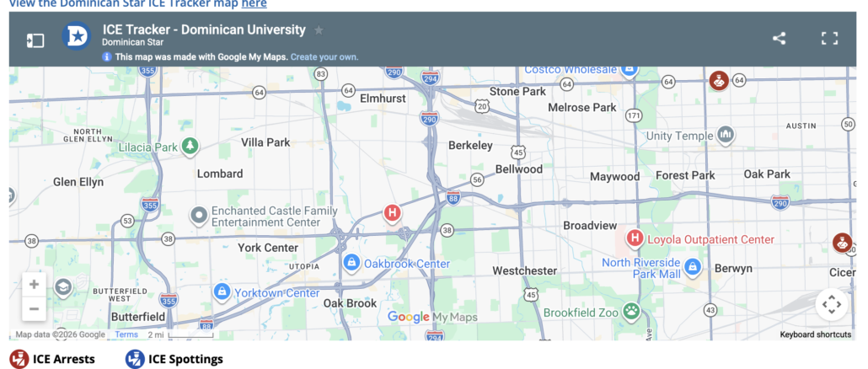Screen dimensions: 868x369
Task: Share the ICE Tracker map
Action: click(779, 38)
